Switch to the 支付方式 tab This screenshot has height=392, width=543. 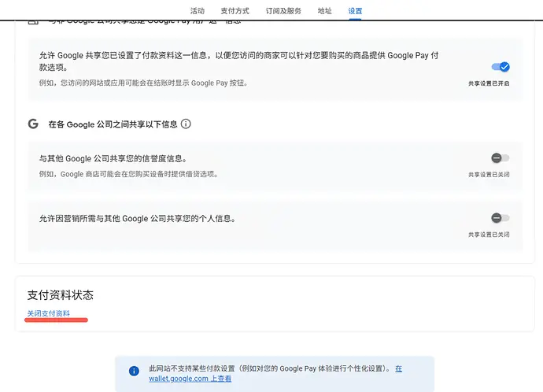click(x=235, y=11)
